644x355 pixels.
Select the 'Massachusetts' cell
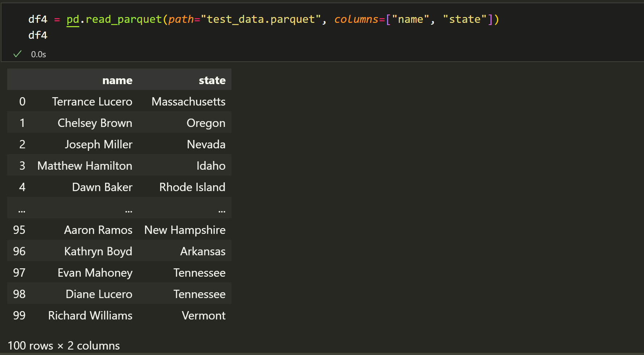(188, 102)
